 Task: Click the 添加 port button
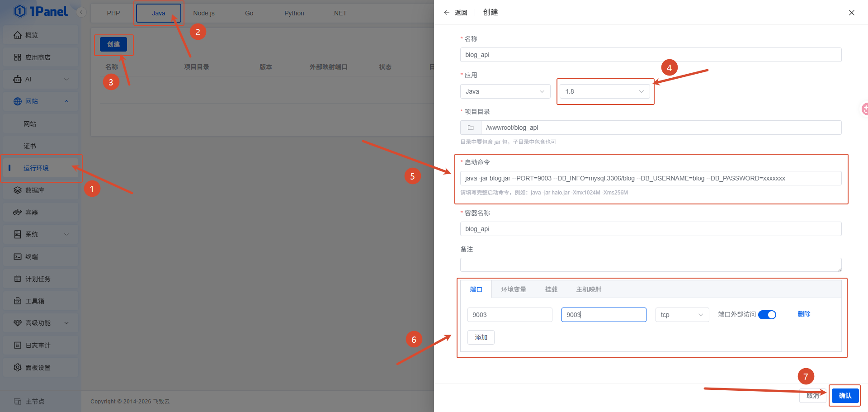click(481, 337)
